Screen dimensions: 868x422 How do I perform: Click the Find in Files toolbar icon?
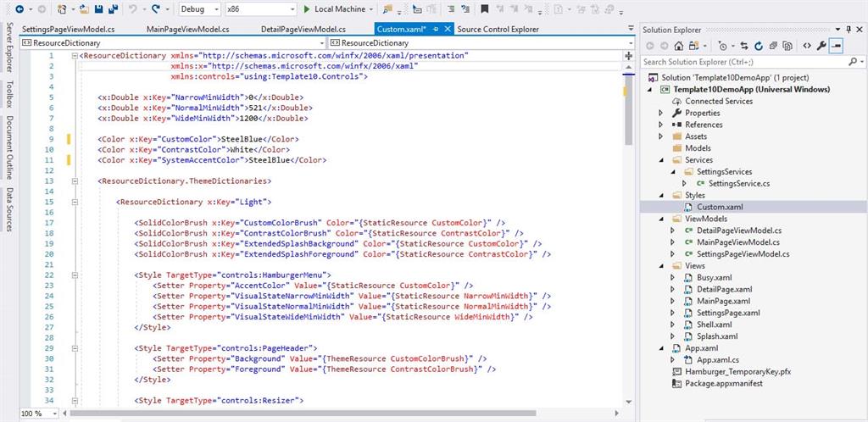point(387,8)
